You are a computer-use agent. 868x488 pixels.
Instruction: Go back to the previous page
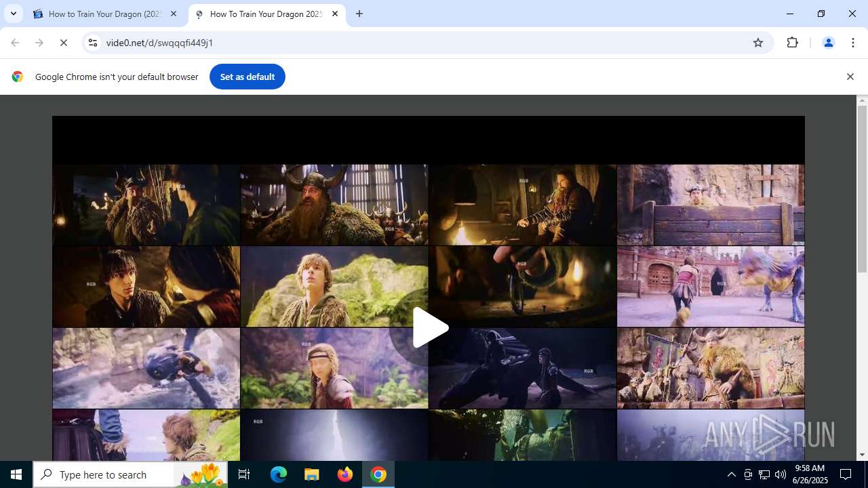[x=15, y=43]
